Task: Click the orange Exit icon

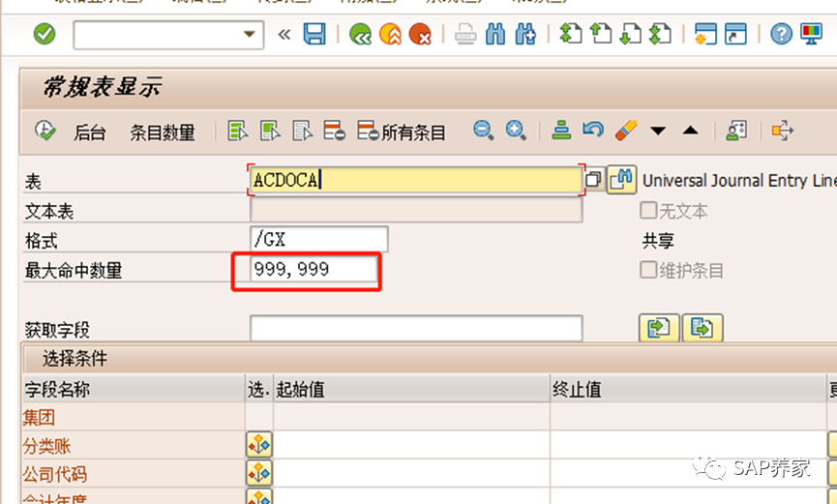Action: coord(390,35)
